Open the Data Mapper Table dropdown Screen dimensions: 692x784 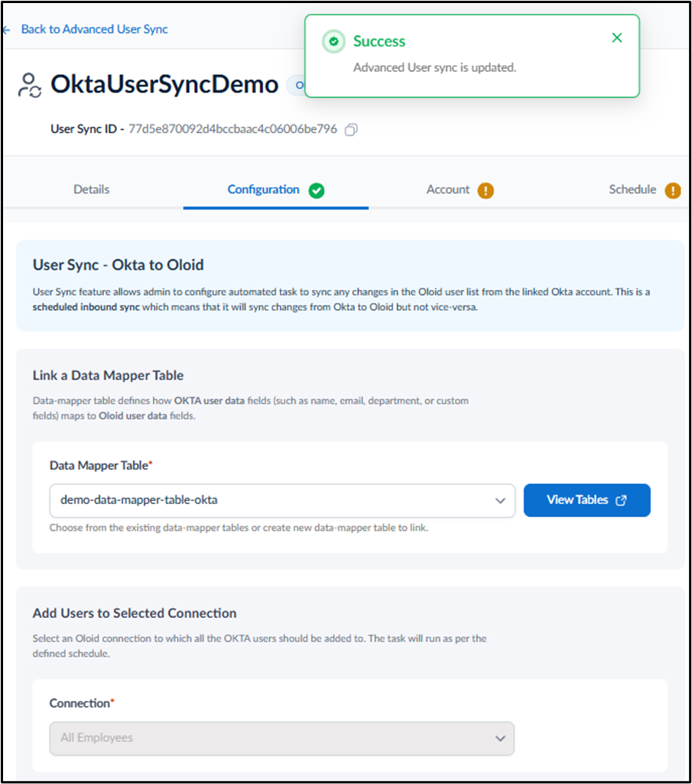pyautogui.click(x=282, y=500)
